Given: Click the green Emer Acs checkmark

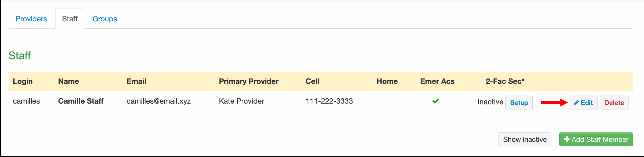Looking at the screenshot, I should tap(435, 101).
